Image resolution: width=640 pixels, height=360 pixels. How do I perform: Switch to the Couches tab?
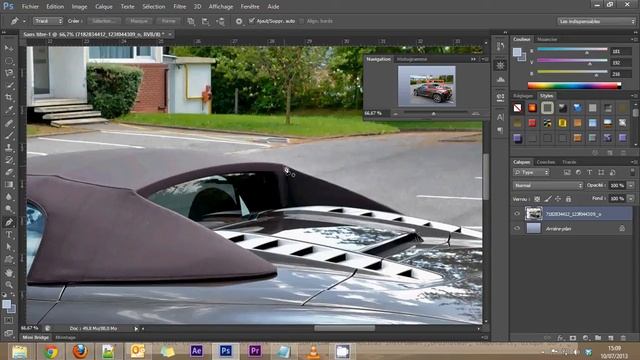pos(546,162)
